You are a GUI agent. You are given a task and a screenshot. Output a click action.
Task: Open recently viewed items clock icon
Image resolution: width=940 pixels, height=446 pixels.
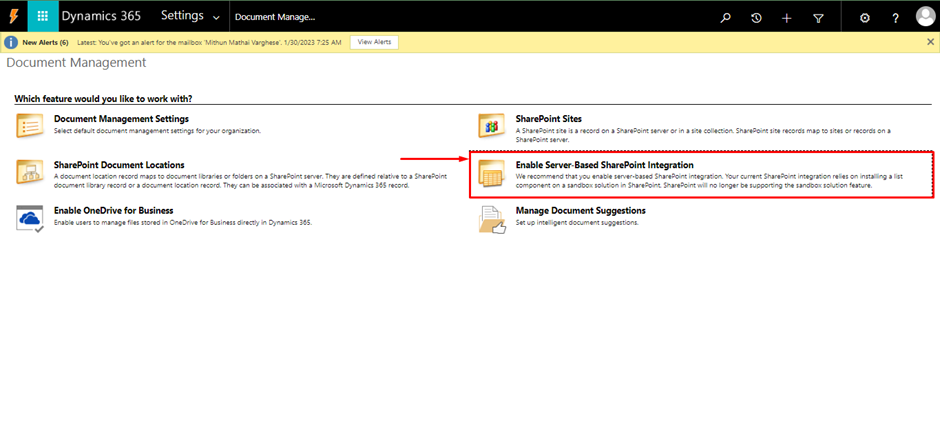(x=757, y=17)
